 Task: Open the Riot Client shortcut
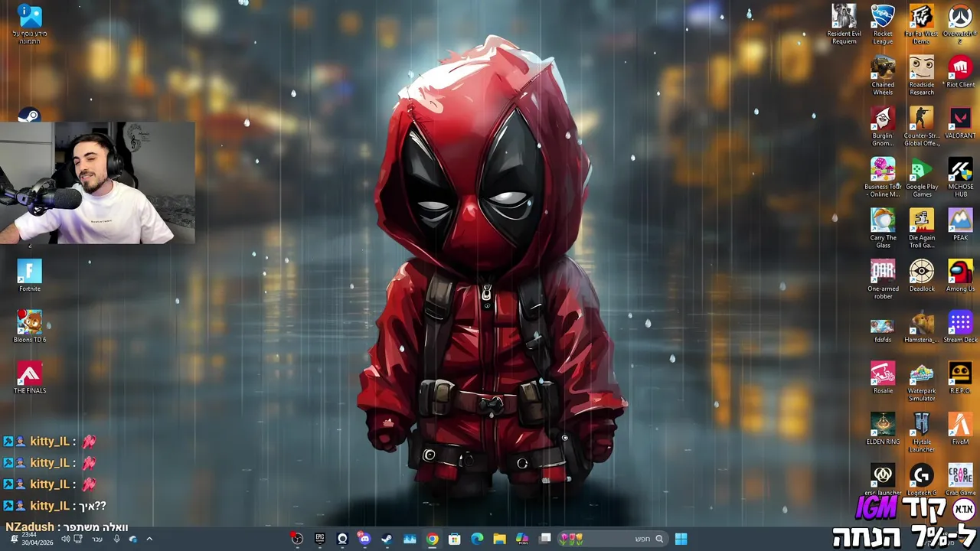pyautogui.click(x=960, y=71)
